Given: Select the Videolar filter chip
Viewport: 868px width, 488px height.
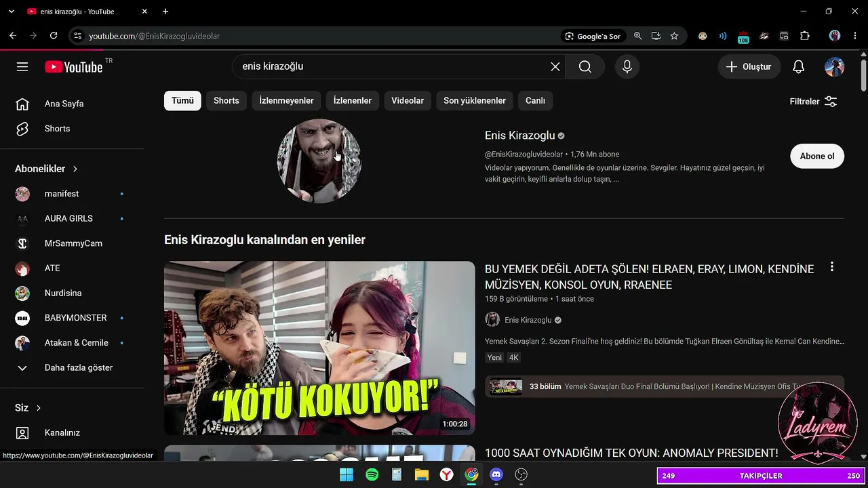Looking at the screenshot, I should (x=408, y=100).
